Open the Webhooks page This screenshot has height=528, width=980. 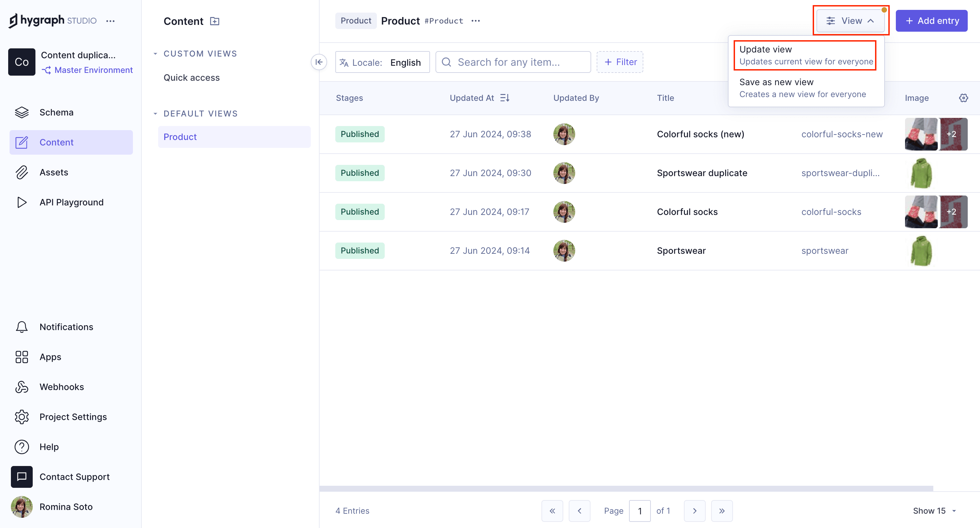click(x=61, y=387)
